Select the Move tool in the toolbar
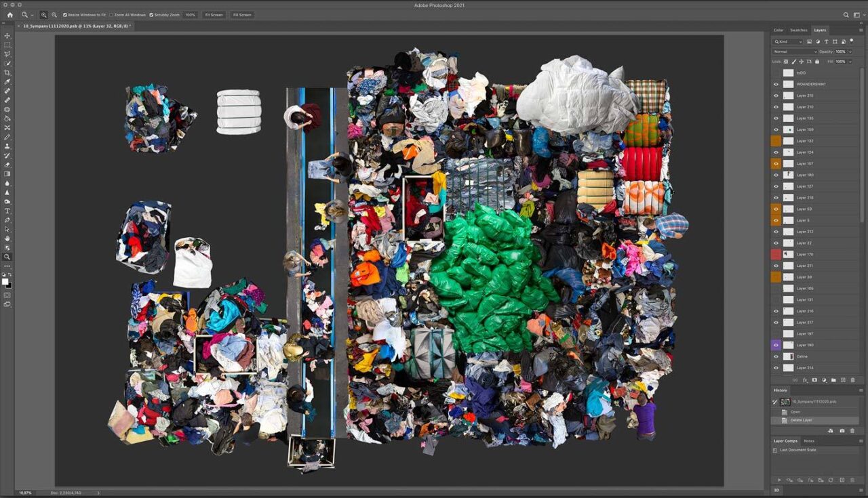The width and height of the screenshot is (868, 498). 7,36
